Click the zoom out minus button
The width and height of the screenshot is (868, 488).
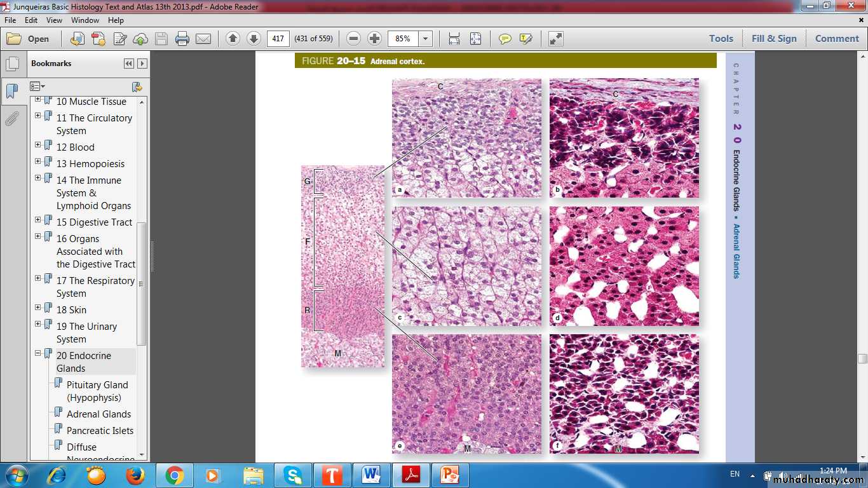tap(354, 39)
